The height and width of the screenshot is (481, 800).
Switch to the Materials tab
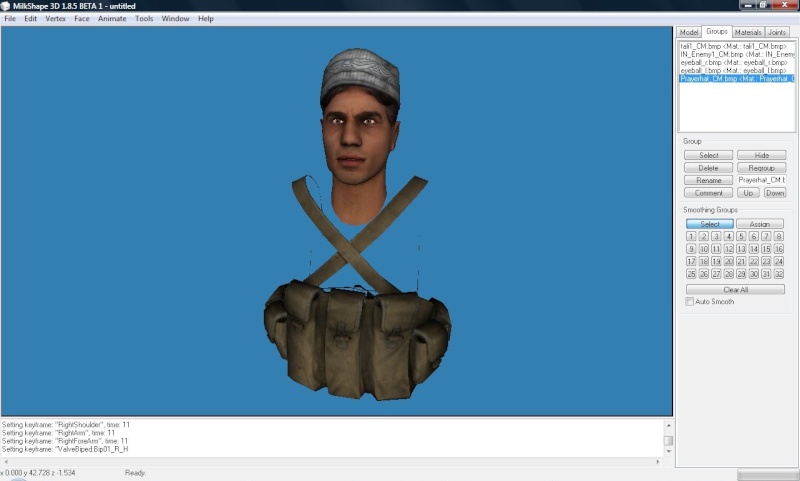click(x=748, y=32)
